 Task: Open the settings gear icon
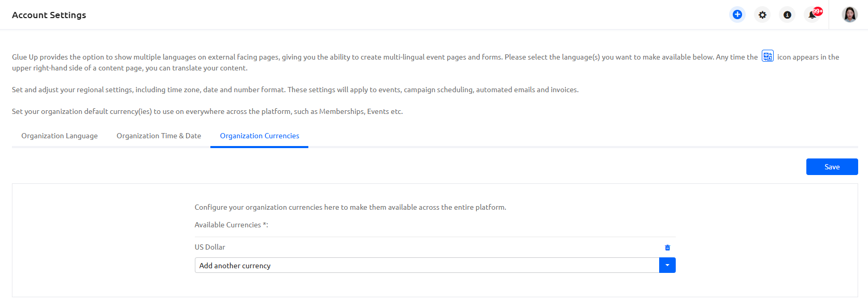pos(762,15)
